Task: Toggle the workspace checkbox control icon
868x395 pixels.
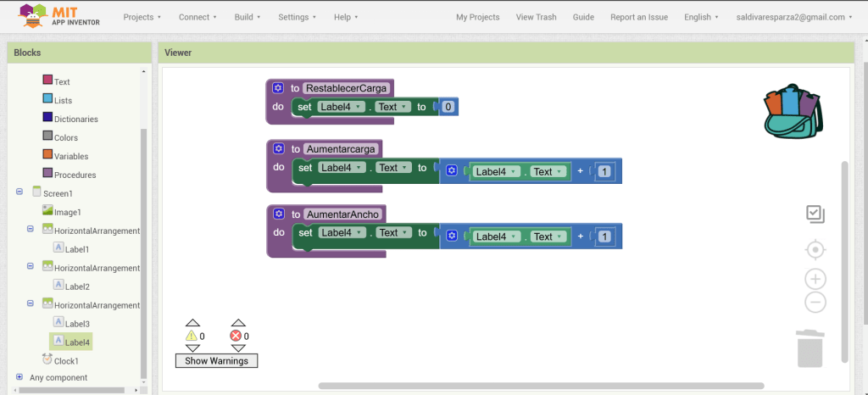Action: 815,214
